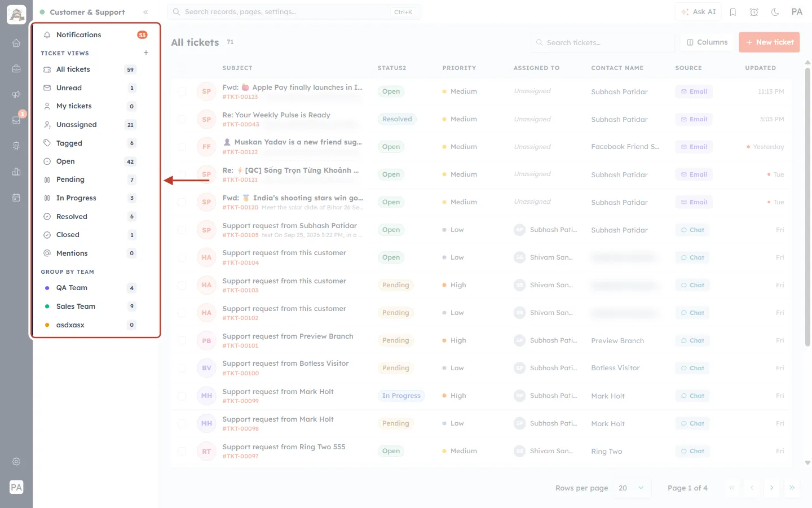The width and height of the screenshot is (812, 508).
Task: Open the home icon in left rail
Action: pos(16,43)
